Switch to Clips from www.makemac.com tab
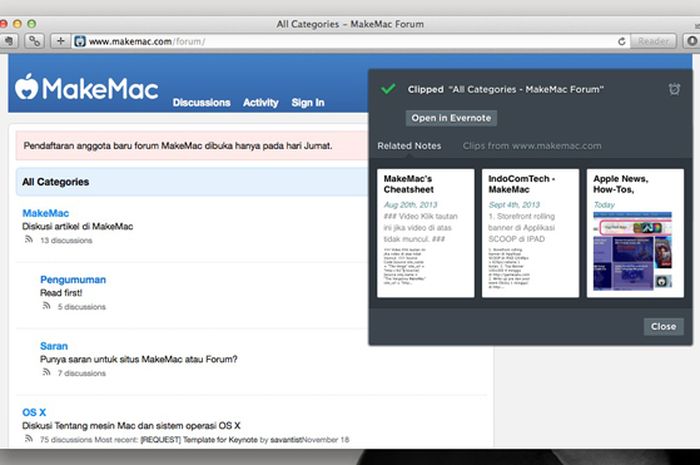 pyautogui.click(x=532, y=145)
